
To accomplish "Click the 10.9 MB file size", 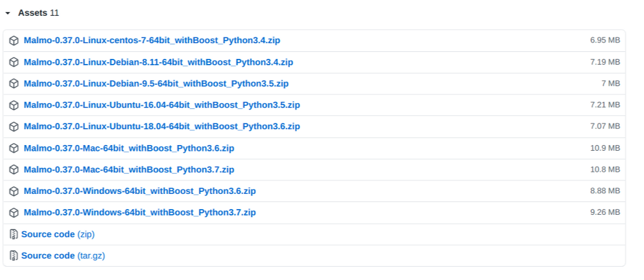I will pyautogui.click(x=605, y=148).
